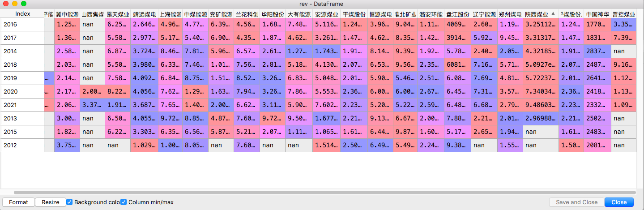
Task: Click the 2015 row index
Action: [x=22, y=132]
